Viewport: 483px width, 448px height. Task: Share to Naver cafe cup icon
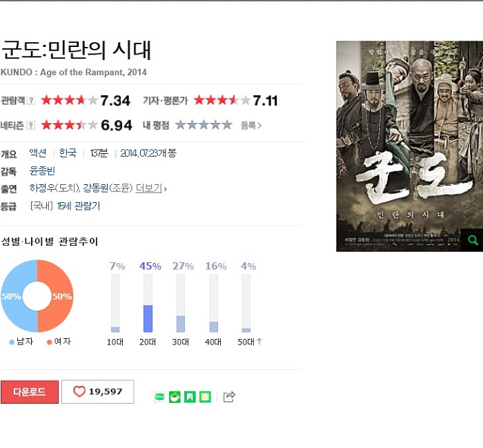[175, 397]
